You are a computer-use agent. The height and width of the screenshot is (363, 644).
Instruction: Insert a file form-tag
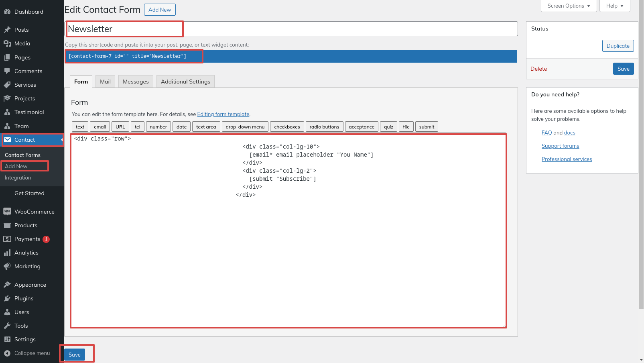point(406,127)
